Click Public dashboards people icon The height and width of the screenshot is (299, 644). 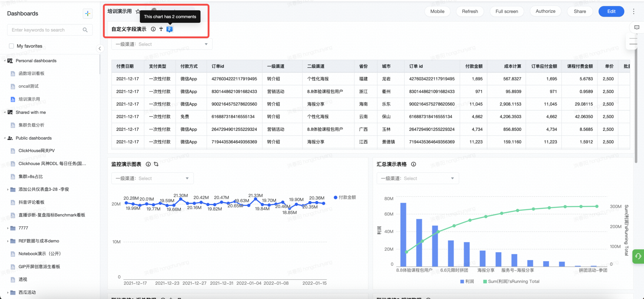10,138
